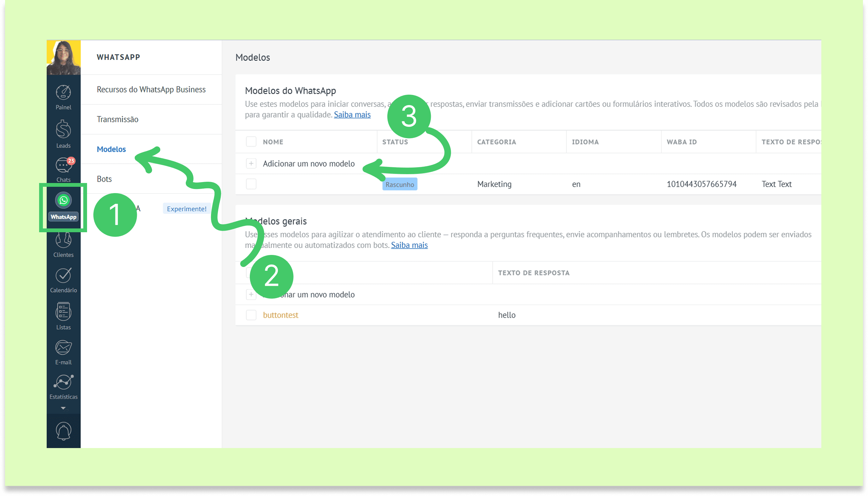The image size is (868, 496).
Task: Open the buttontest template link
Action: pos(280,315)
